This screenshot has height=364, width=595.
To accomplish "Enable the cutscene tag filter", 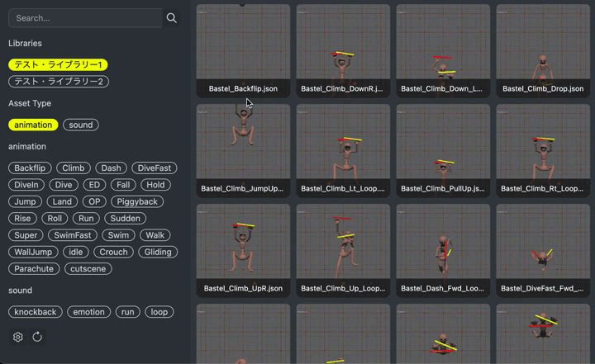I will click(88, 269).
